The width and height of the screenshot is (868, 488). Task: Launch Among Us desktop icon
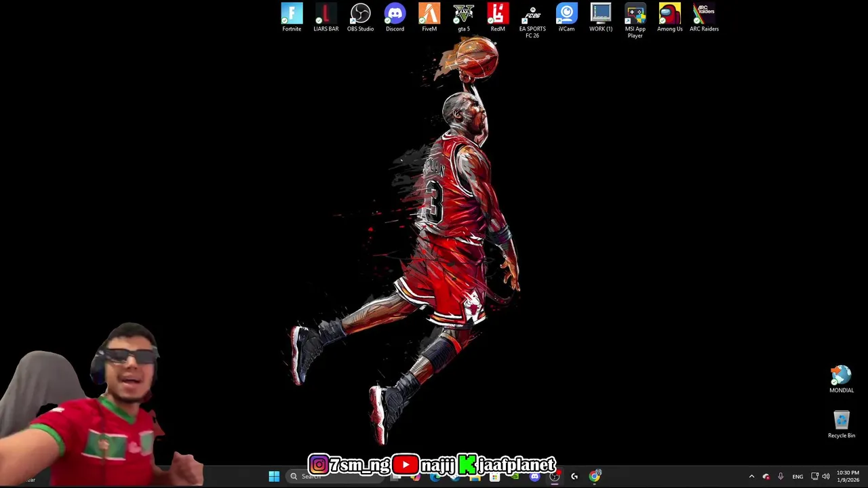670,18
